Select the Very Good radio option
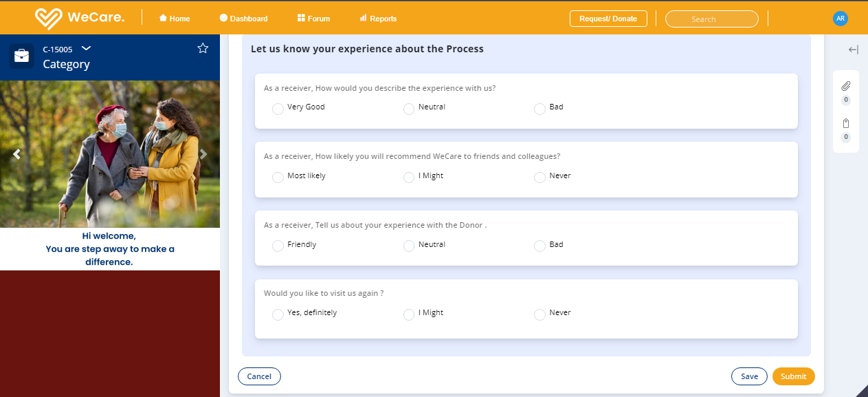The image size is (868, 397). tap(278, 109)
